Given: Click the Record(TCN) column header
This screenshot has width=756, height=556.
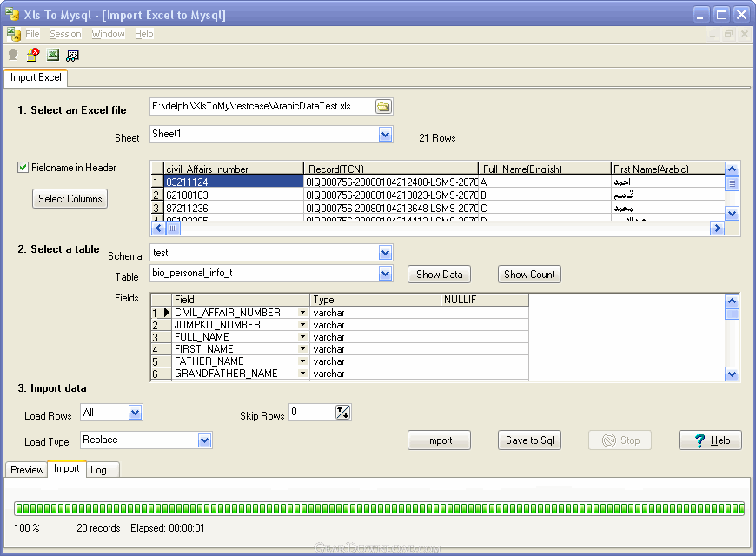Looking at the screenshot, I should pyautogui.click(x=391, y=169).
